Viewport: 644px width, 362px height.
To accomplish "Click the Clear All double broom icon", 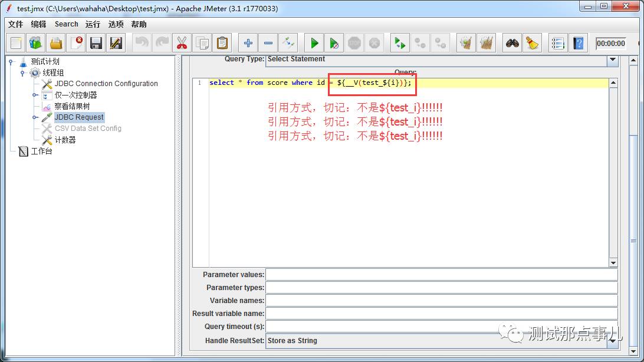I will 487,43.
